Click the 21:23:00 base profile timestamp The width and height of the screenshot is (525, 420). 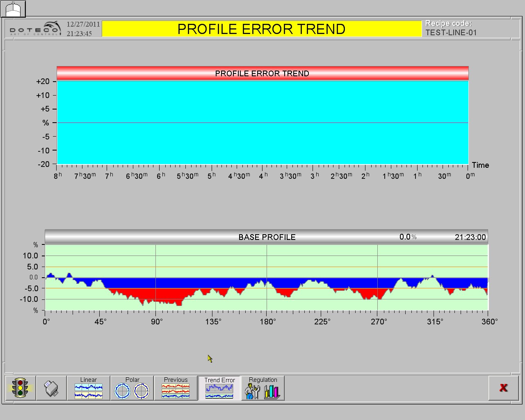470,237
